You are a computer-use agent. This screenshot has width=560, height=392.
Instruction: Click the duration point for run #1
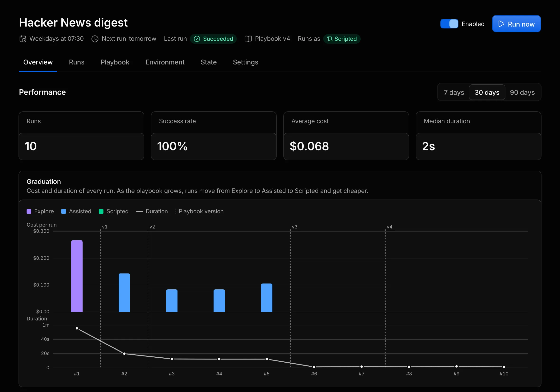(77, 328)
